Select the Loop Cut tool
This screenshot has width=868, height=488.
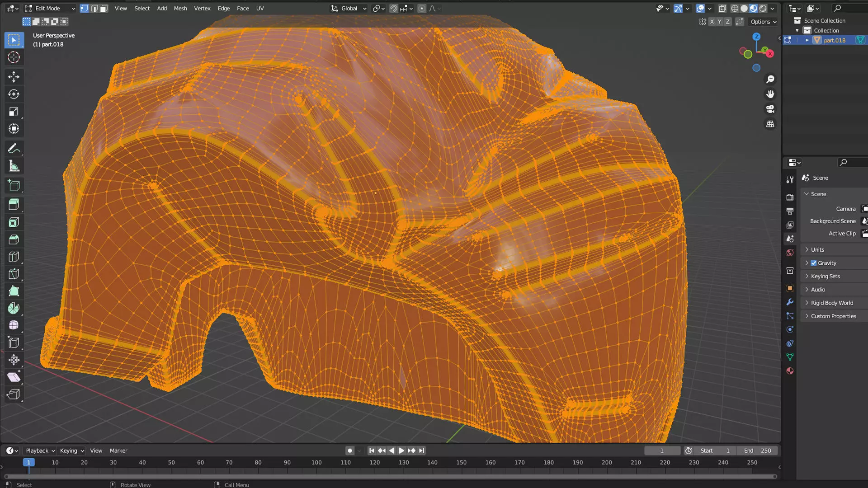(14, 257)
